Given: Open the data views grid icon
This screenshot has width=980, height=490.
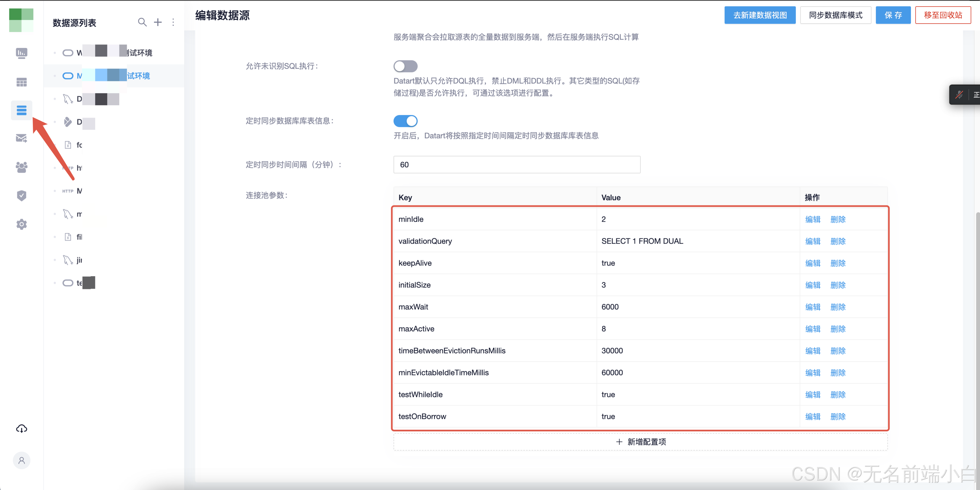Looking at the screenshot, I should click(21, 82).
